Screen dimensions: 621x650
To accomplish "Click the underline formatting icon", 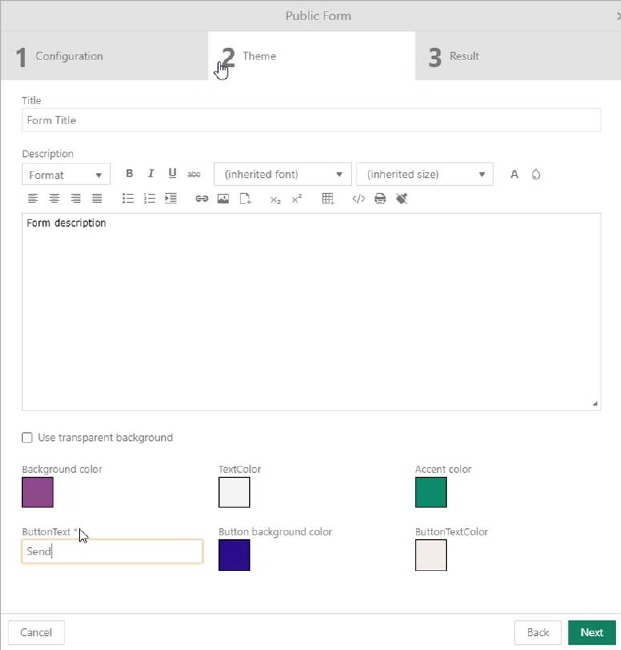I will pyautogui.click(x=172, y=174).
